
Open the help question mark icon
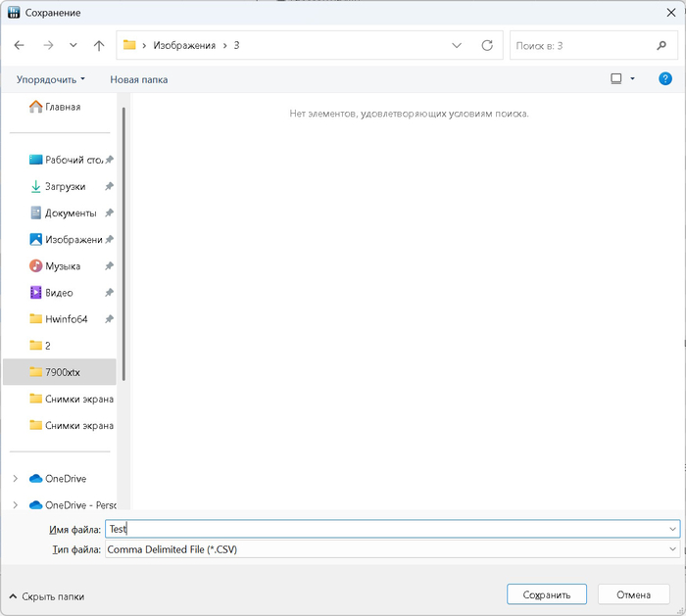(665, 78)
